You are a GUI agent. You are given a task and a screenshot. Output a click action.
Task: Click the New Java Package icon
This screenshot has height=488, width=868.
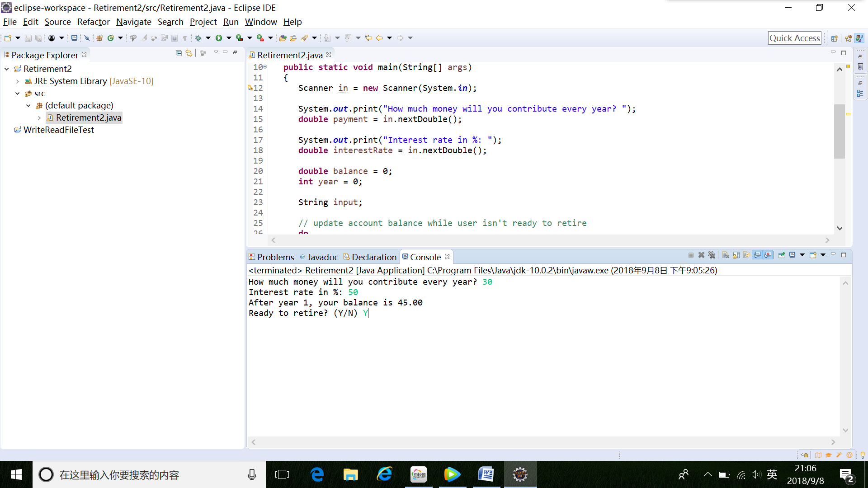coord(99,38)
